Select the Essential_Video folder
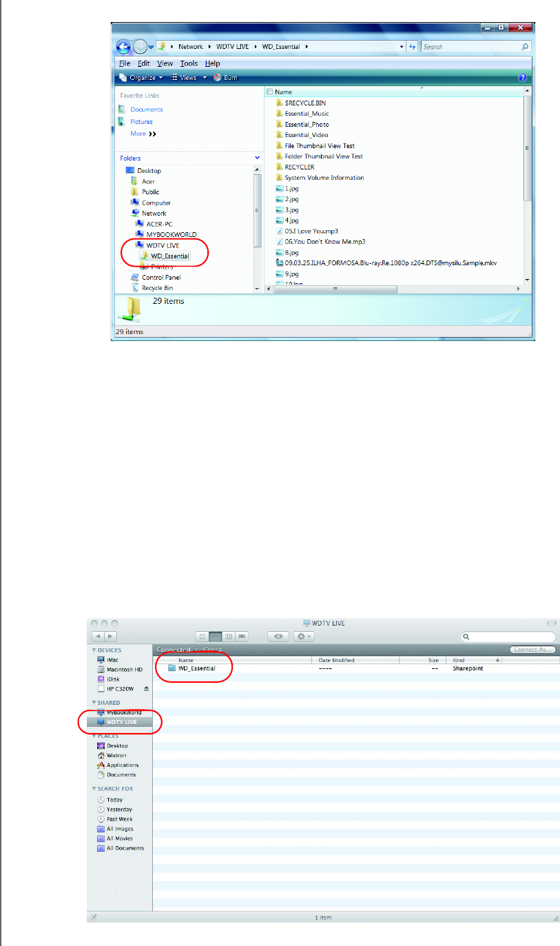Image resolution: width=560 pixels, height=946 pixels. (x=302, y=135)
